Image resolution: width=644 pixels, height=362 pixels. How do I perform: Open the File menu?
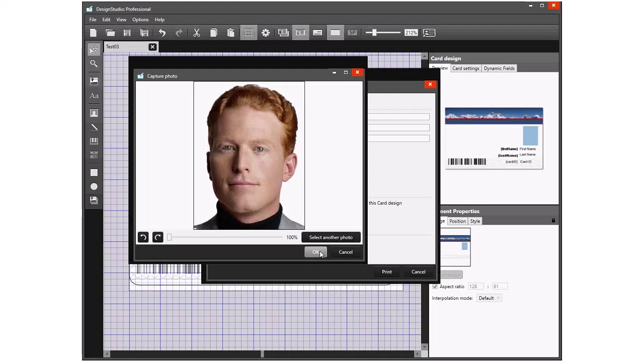93,20
